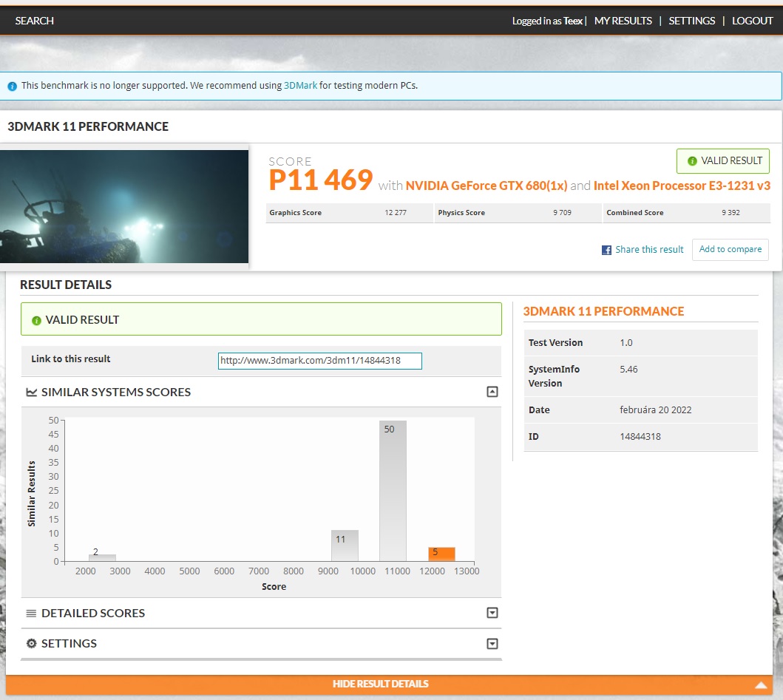Open the Intel Xeon Processor E3-1231 v3 link
This screenshot has height=700, width=783.
pos(682,186)
